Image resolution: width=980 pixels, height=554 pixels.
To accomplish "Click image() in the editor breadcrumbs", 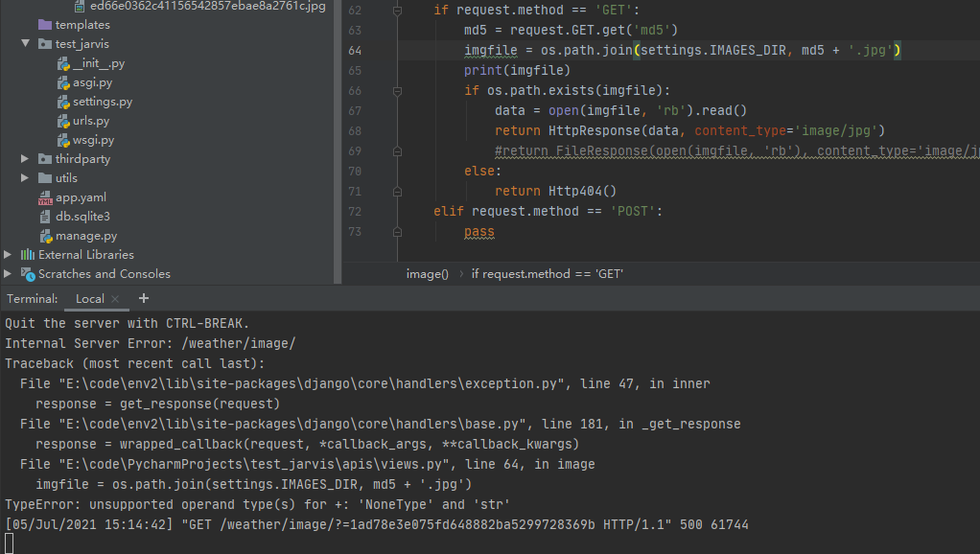I will [427, 273].
